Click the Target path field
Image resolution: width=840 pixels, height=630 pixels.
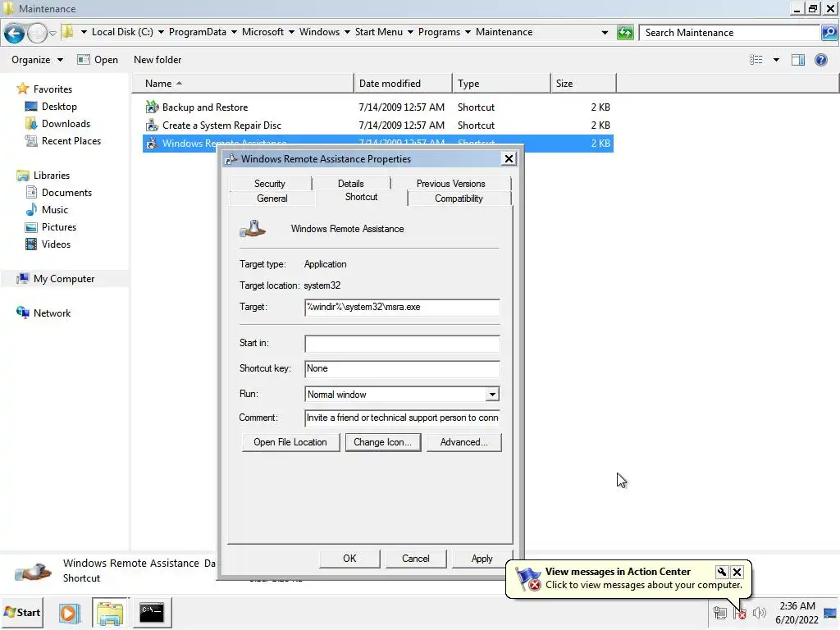[402, 308]
